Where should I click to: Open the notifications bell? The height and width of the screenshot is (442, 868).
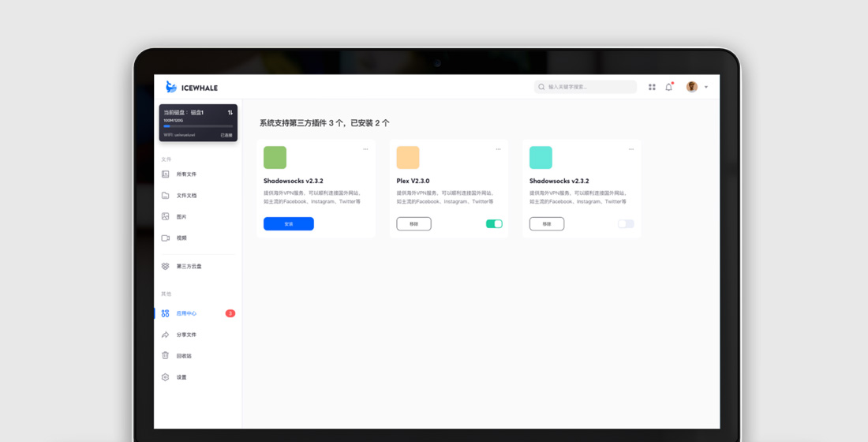click(x=668, y=87)
